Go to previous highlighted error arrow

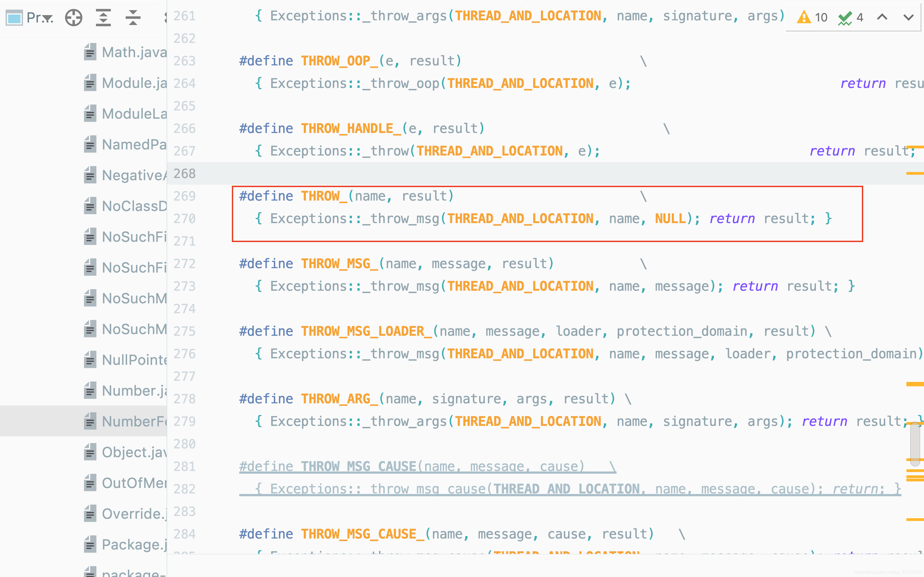coord(882,17)
